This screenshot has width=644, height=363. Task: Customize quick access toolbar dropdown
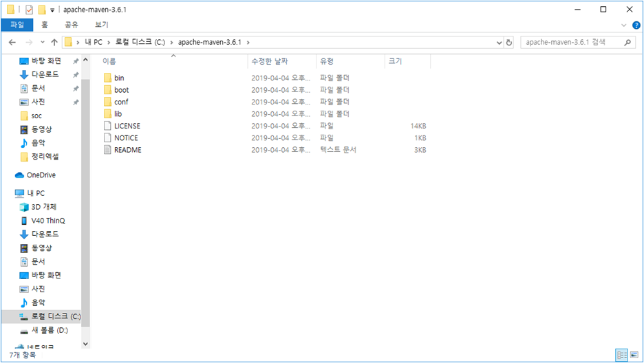point(52,10)
